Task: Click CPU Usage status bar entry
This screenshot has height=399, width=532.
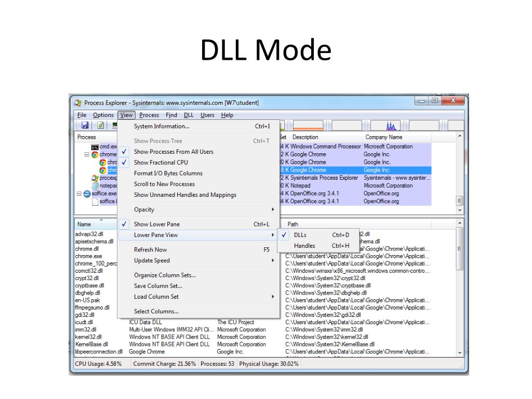Action: click(x=98, y=364)
